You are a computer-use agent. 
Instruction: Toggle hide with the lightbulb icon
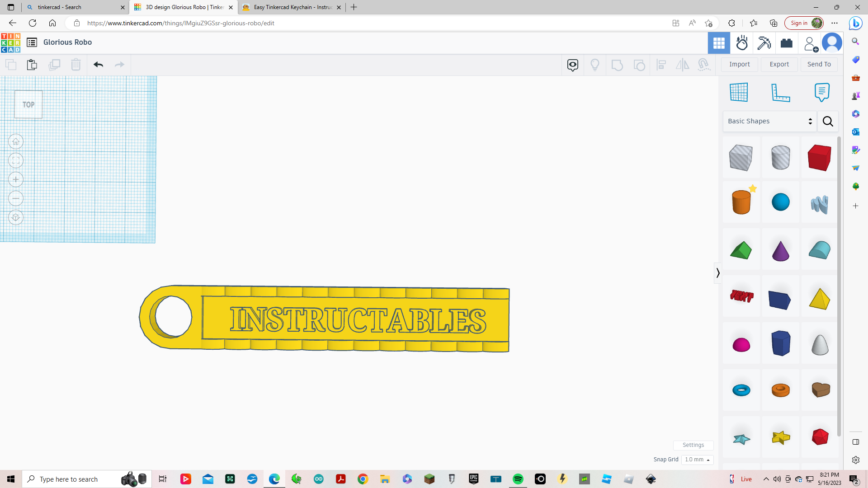pos(595,65)
